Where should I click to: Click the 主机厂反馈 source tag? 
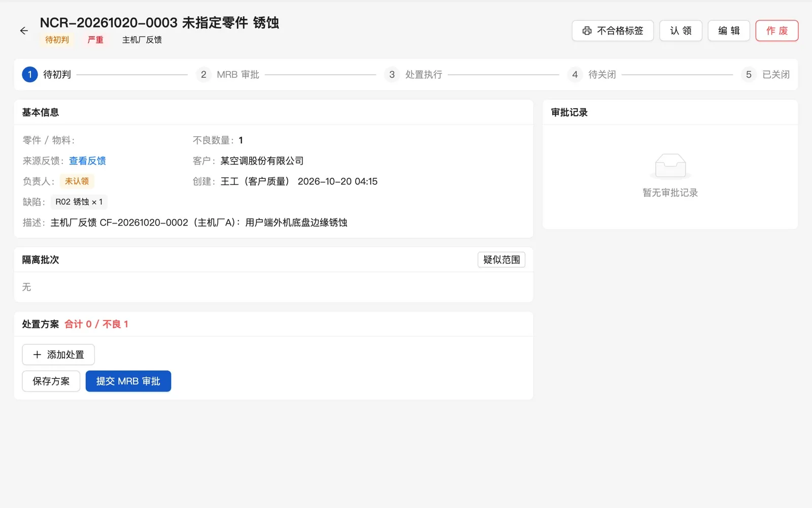click(142, 40)
